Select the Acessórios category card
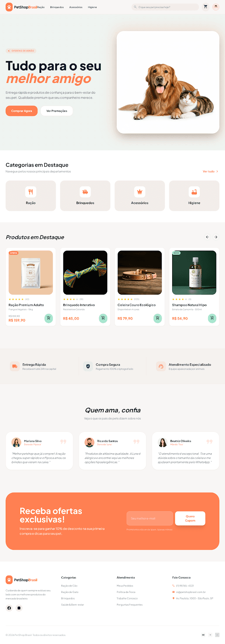 tap(140, 196)
